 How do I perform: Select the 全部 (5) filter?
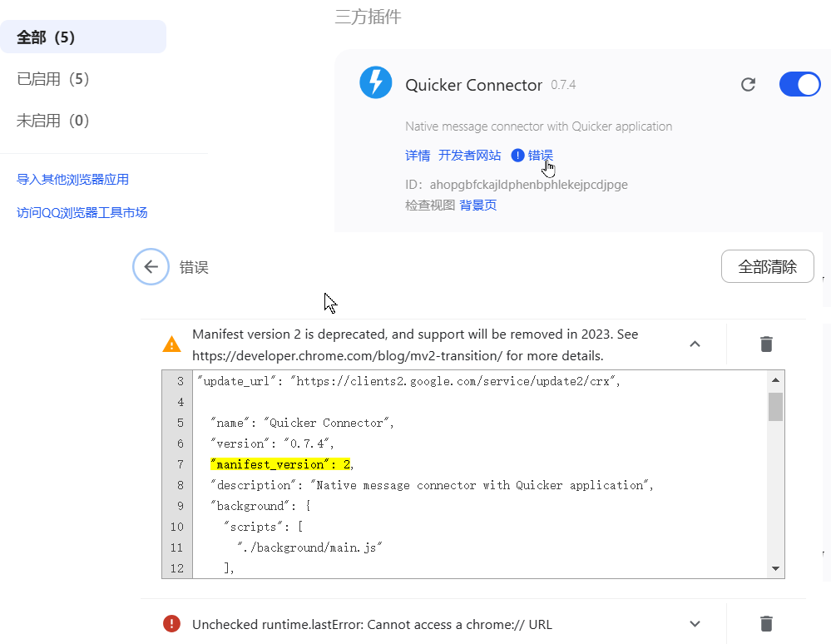click(x=83, y=37)
